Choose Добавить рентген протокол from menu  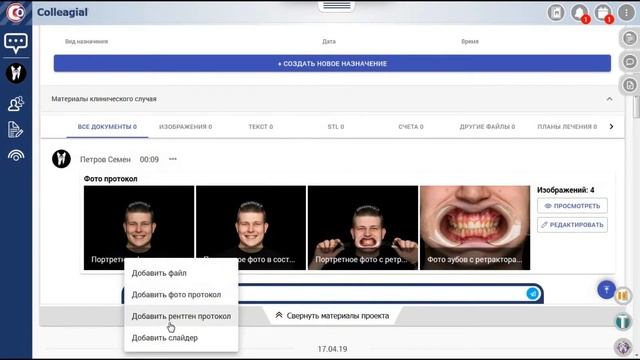tap(181, 316)
